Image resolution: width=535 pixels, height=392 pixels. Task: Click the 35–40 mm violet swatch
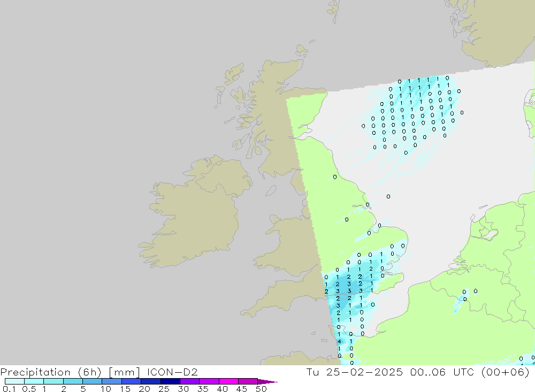pos(209,381)
